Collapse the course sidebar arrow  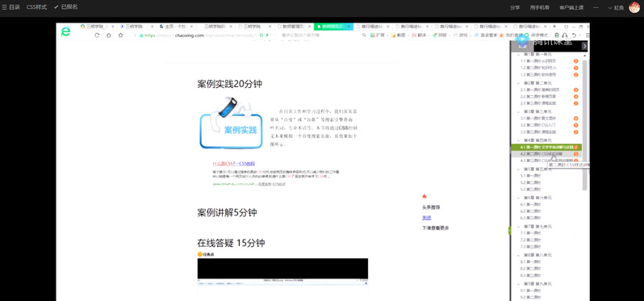click(584, 47)
